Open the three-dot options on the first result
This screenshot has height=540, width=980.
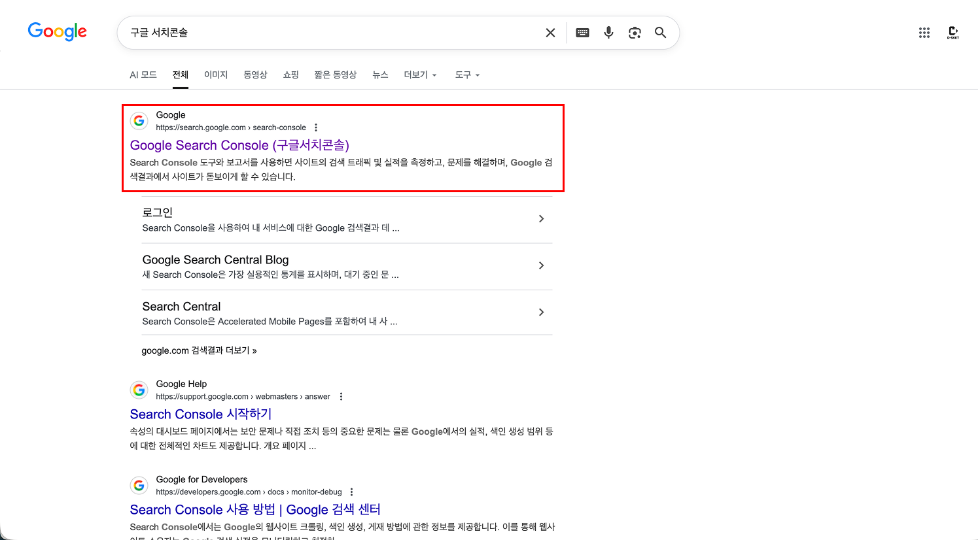[x=316, y=127]
